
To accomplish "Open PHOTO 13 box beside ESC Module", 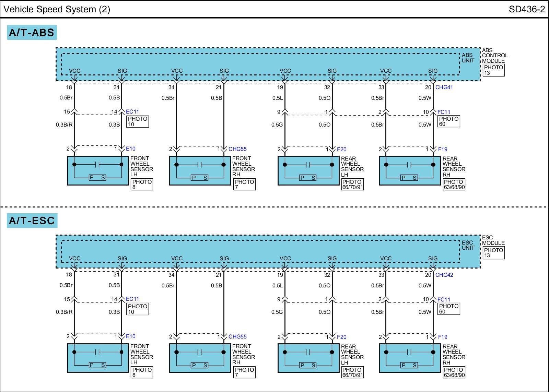I will (x=493, y=253).
